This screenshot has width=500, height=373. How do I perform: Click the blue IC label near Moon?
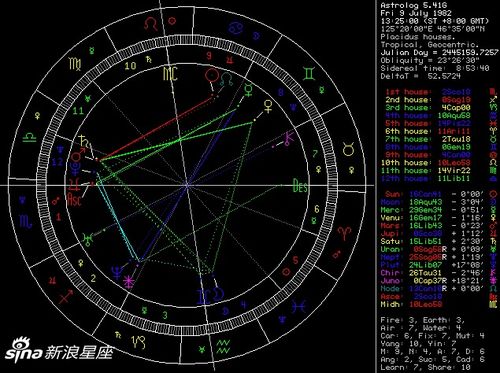pyautogui.click(x=204, y=297)
